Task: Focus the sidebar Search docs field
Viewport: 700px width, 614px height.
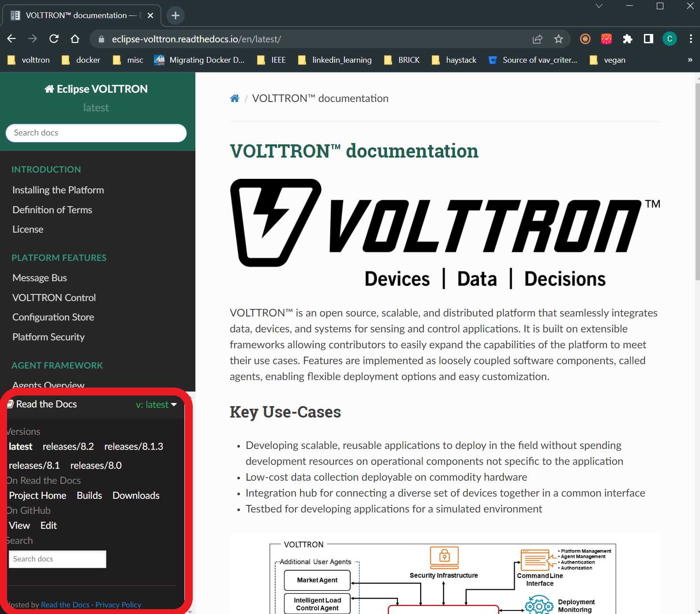Action: 96,133
